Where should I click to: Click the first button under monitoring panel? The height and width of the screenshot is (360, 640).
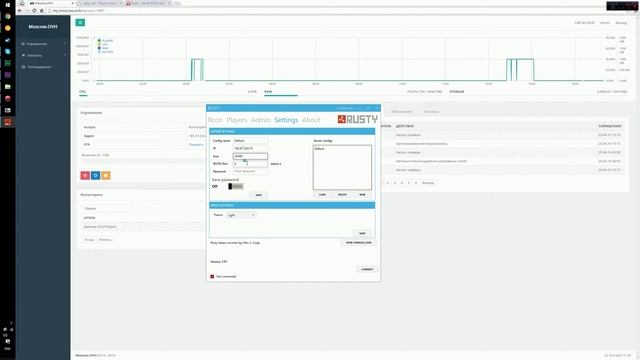(89, 240)
